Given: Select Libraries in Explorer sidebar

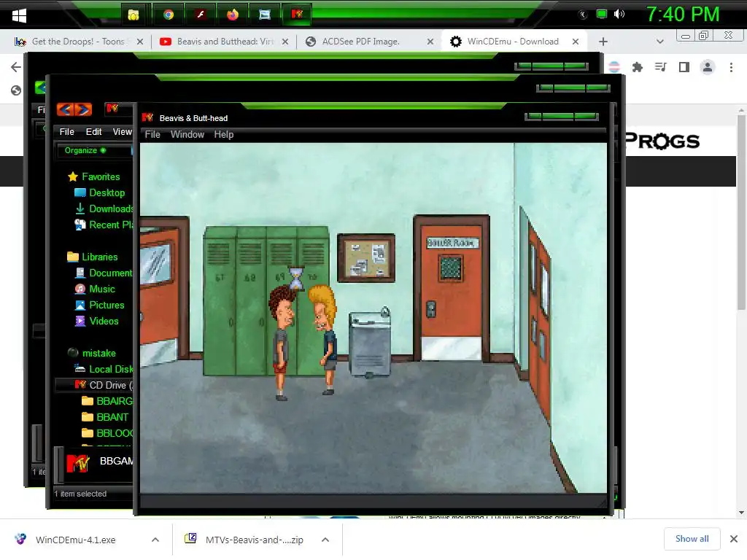Looking at the screenshot, I should [x=93, y=257].
